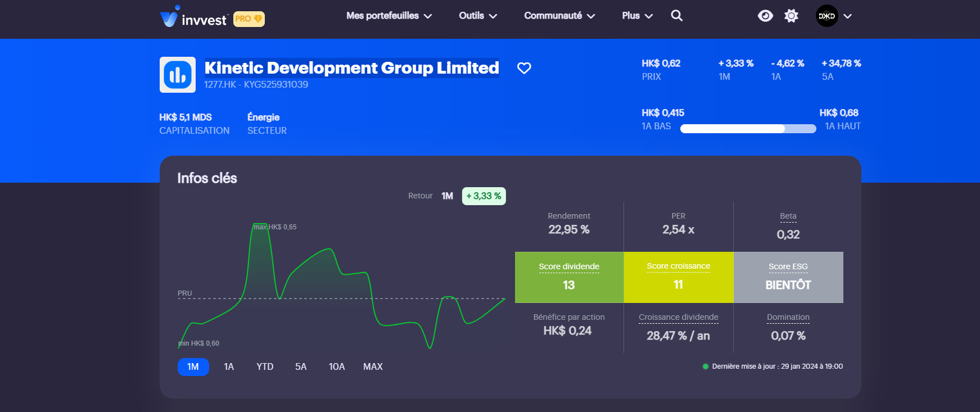Click the Kinetic Development company logo
This screenshot has width=980, height=412.
[x=178, y=75]
